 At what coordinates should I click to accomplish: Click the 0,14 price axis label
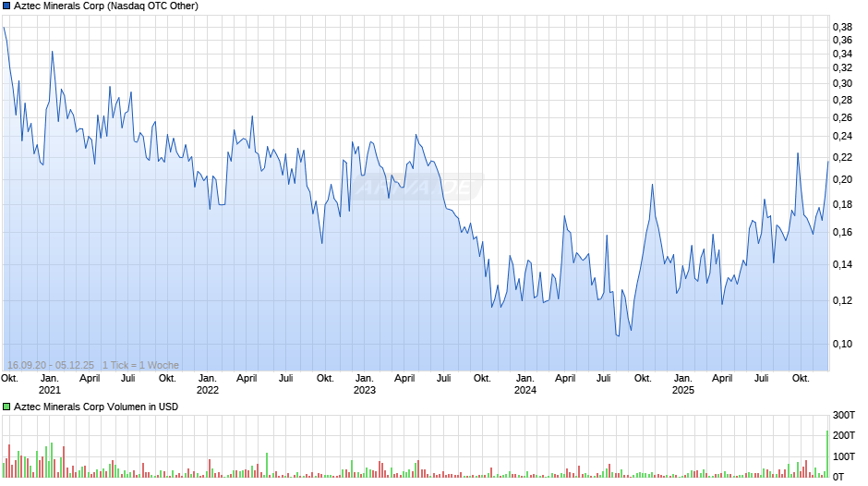tap(842, 264)
